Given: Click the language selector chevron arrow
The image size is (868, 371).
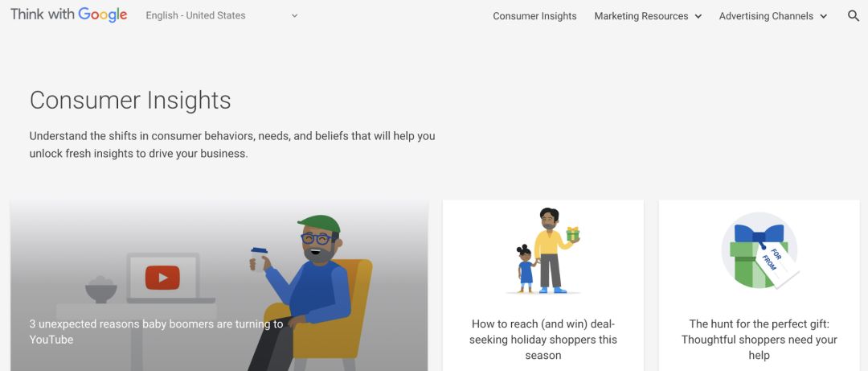Looking at the screenshot, I should click(294, 15).
